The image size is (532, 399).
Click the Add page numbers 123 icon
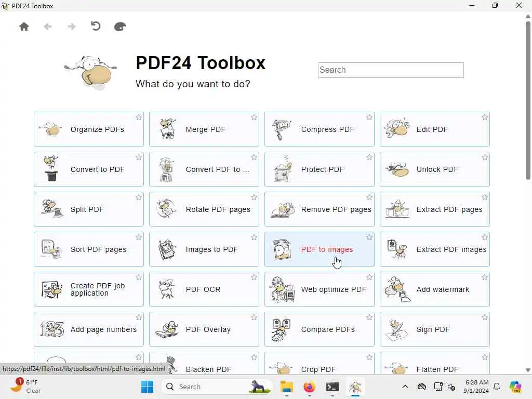52,329
